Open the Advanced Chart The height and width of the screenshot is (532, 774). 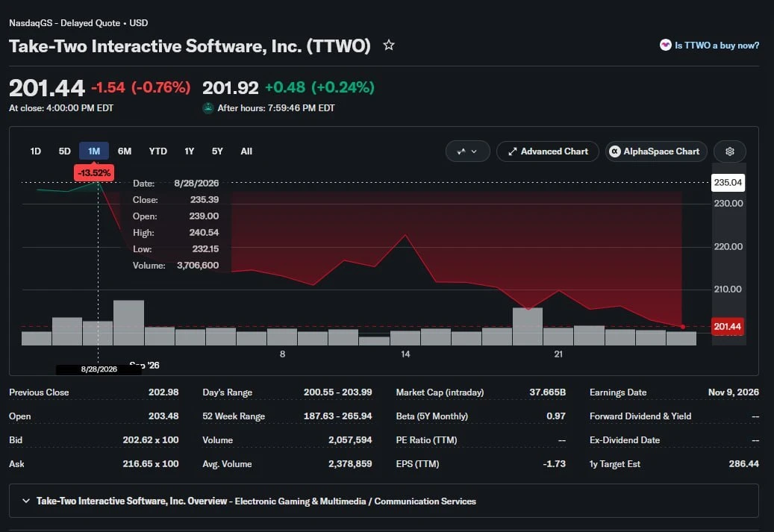click(x=548, y=151)
